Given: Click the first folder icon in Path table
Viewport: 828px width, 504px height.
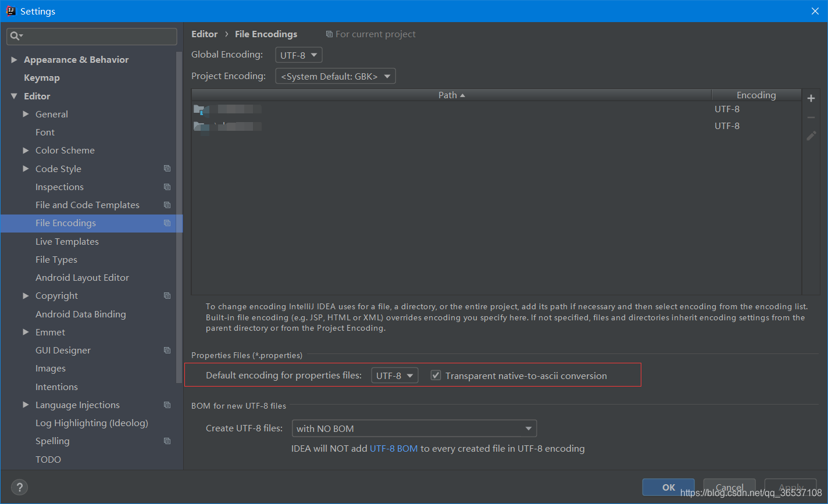Looking at the screenshot, I should coord(199,109).
